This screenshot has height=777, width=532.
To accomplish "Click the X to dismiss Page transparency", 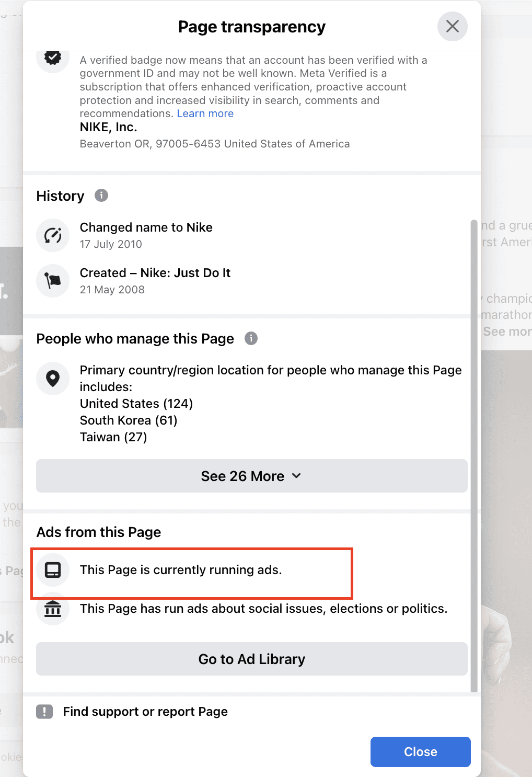I will (x=452, y=26).
